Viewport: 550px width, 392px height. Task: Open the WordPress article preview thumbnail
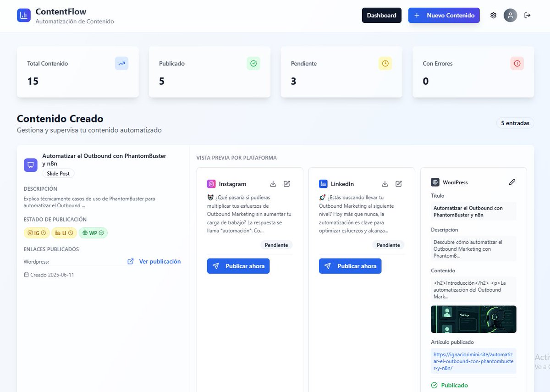(473, 319)
